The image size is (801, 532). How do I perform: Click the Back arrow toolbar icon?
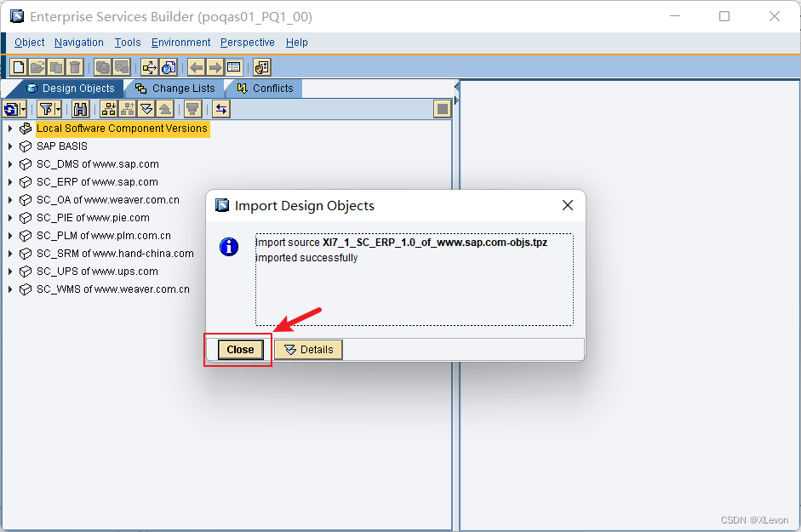[x=196, y=67]
